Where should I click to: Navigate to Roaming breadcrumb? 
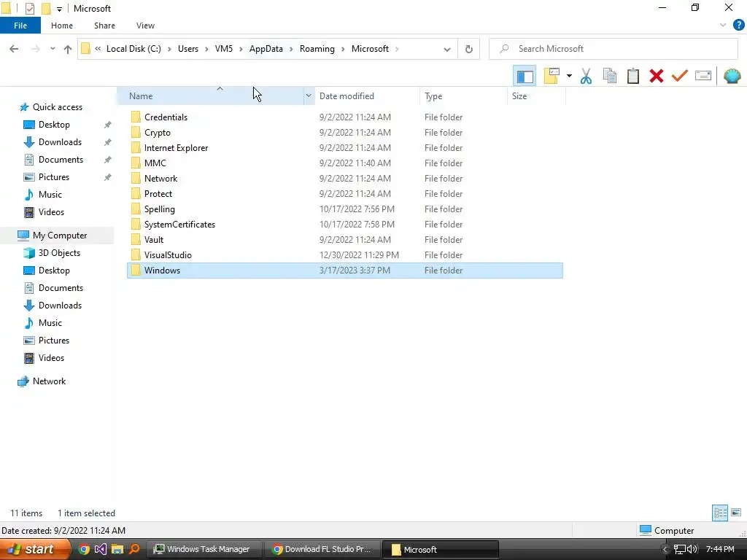317,49
